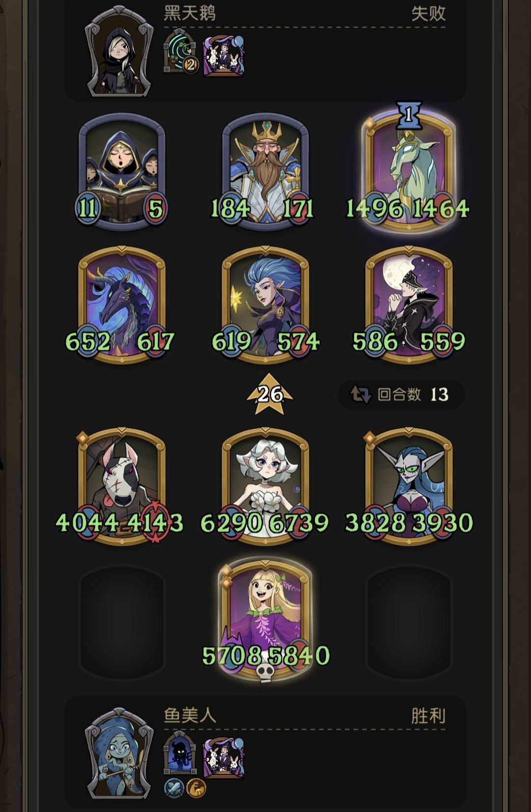Select the rabbit-mask card 4044/4143
The width and height of the screenshot is (531, 812).
pos(120,487)
